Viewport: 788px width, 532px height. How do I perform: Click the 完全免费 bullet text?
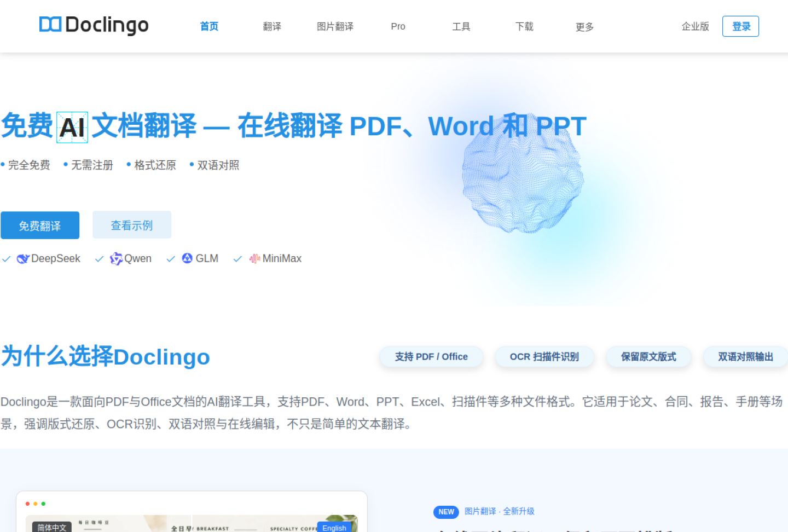pos(29,165)
